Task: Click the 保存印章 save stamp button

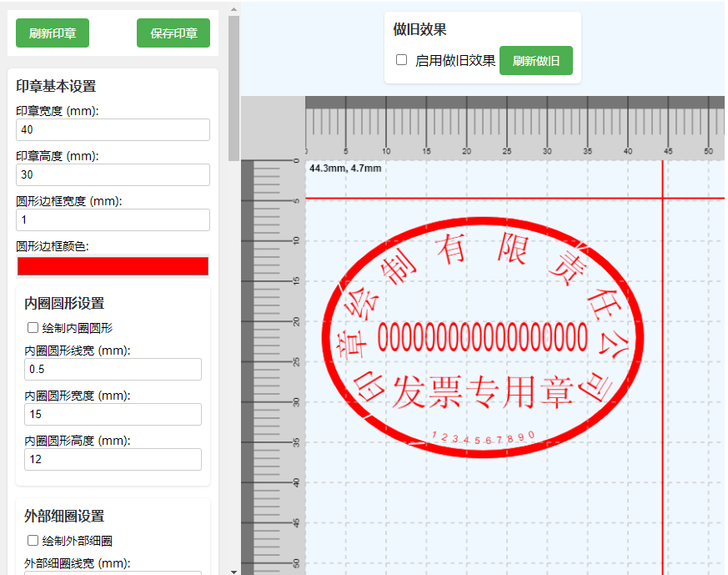Action: [x=173, y=33]
